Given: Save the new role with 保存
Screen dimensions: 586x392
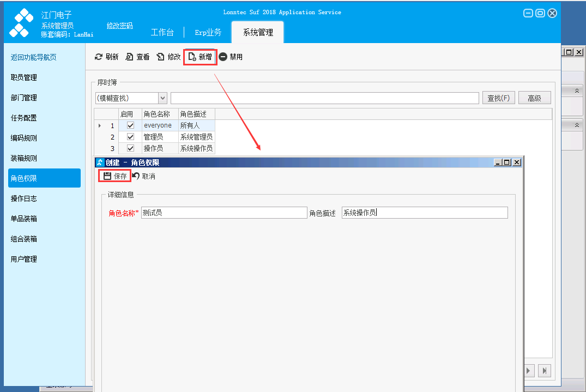Looking at the screenshot, I should tap(114, 176).
